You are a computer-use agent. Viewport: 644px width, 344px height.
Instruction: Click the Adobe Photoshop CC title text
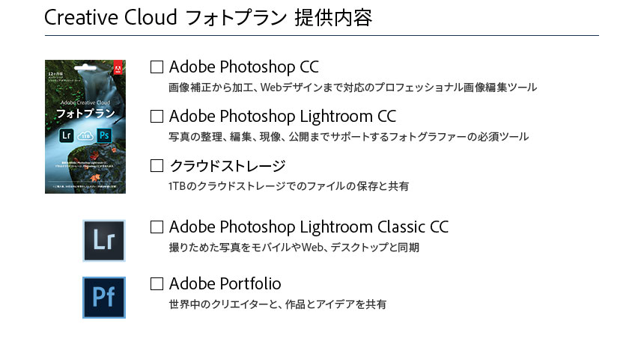coord(244,67)
